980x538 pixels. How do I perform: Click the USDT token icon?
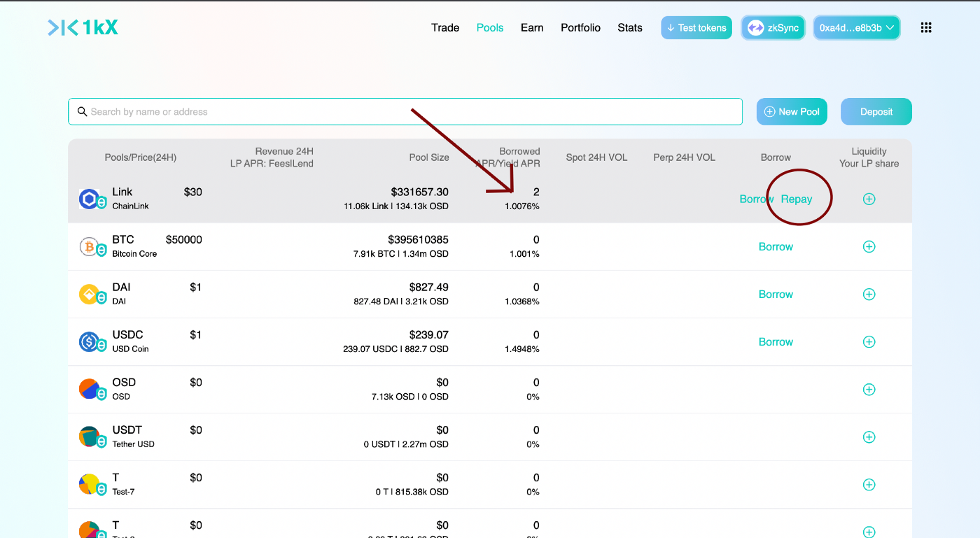point(89,437)
